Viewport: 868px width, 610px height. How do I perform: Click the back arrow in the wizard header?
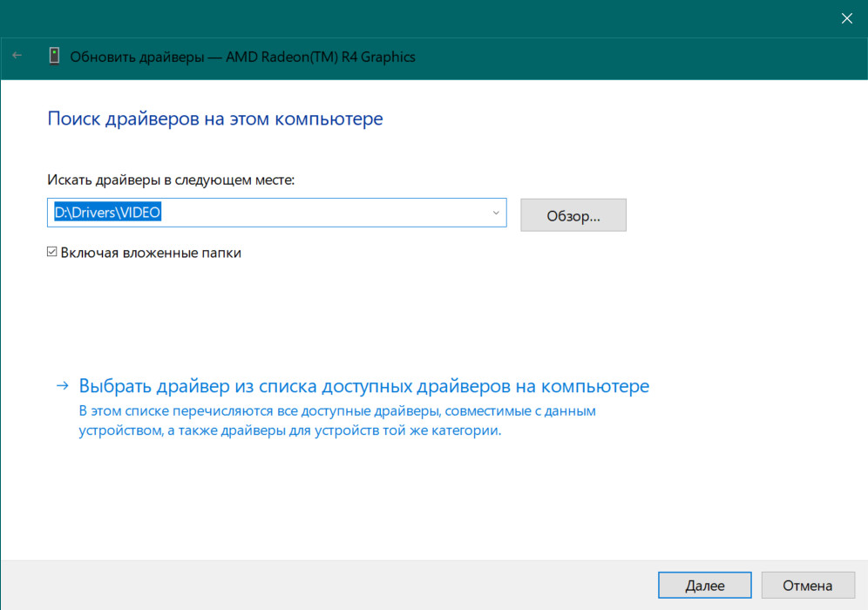(x=17, y=57)
